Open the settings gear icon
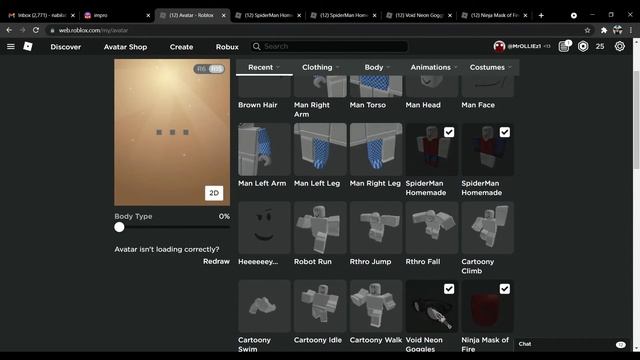 point(620,47)
